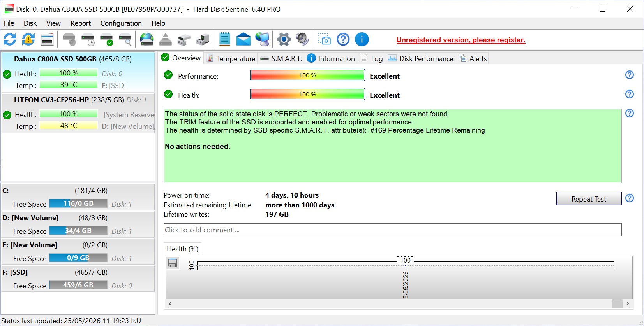Open the Disk menu
This screenshot has height=326, width=644.
tap(30, 23)
